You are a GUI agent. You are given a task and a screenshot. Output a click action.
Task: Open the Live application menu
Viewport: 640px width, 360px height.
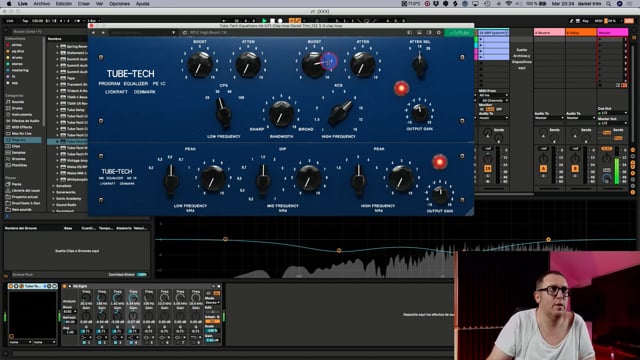tap(22, 4)
